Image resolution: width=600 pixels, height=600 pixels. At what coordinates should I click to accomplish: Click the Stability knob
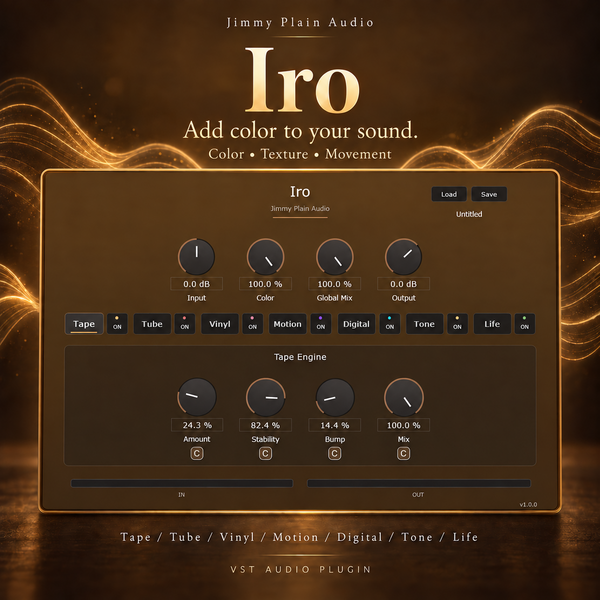click(265, 397)
